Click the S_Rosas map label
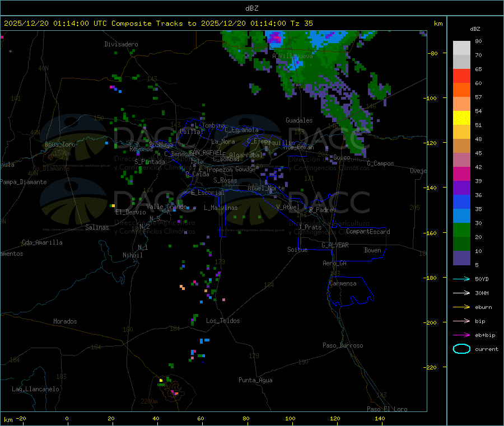This screenshot has height=426, width=504. [x=225, y=180]
